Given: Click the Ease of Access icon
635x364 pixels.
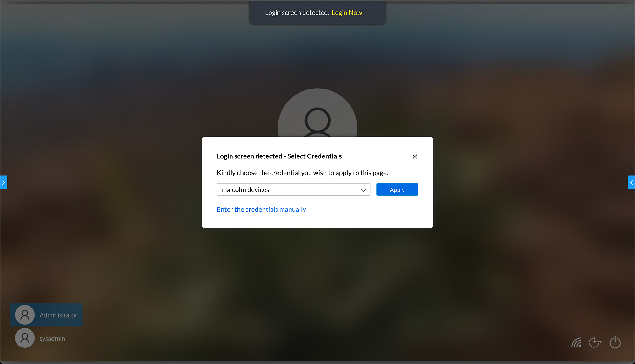Looking at the screenshot, I should [x=595, y=342].
